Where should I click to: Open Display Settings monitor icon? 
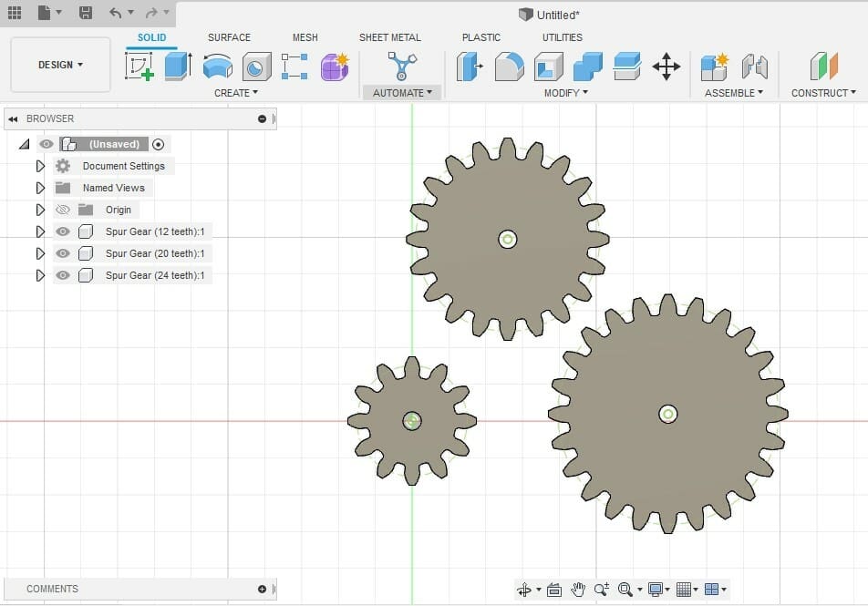point(656,590)
